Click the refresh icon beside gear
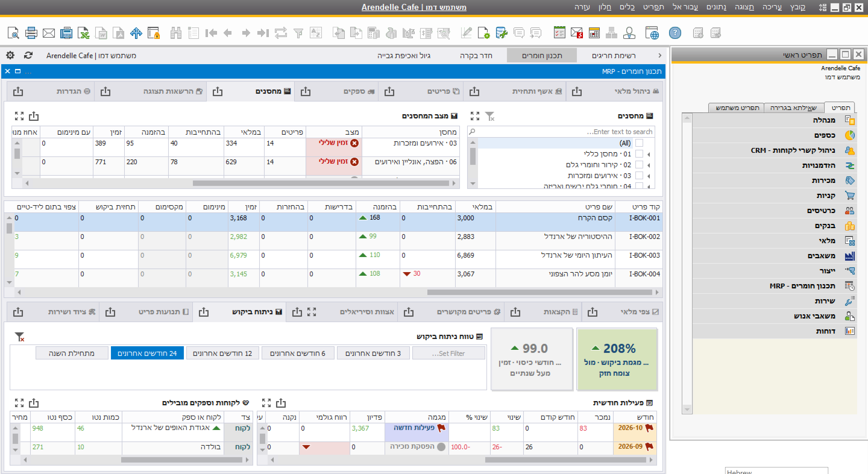868x474 pixels. click(28, 55)
